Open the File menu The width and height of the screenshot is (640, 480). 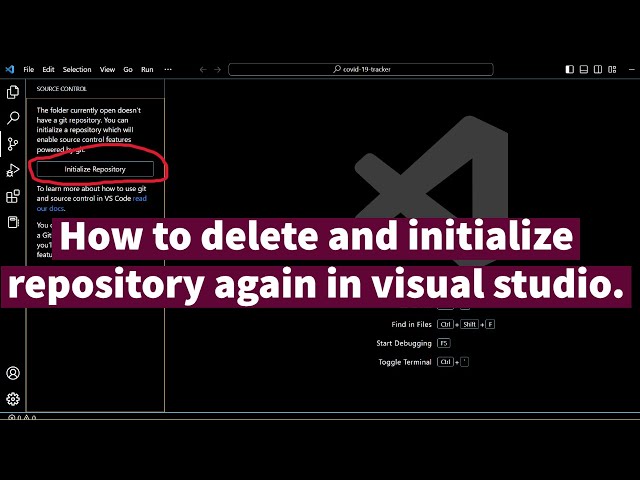pyautogui.click(x=29, y=69)
